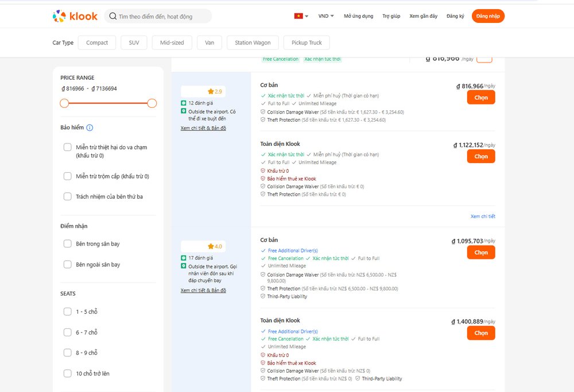The height and width of the screenshot is (392, 574).
Task: Click the green icon beside 12 đánh giá
Action: click(184, 103)
